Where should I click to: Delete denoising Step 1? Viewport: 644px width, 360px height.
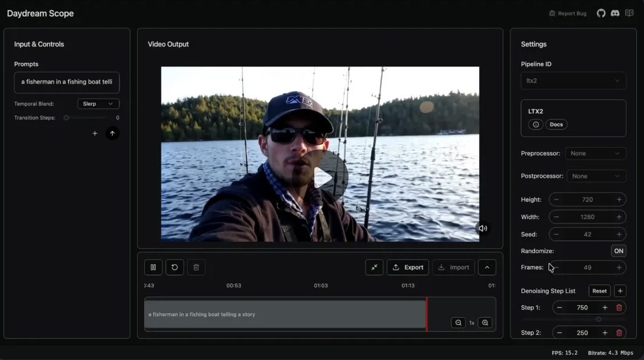[619, 308]
